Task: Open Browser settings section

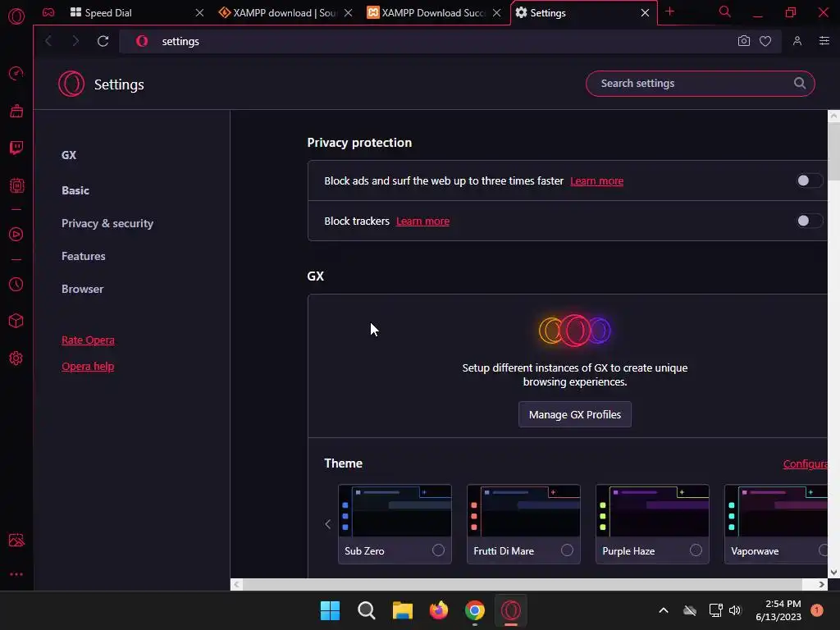Action: point(82,289)
